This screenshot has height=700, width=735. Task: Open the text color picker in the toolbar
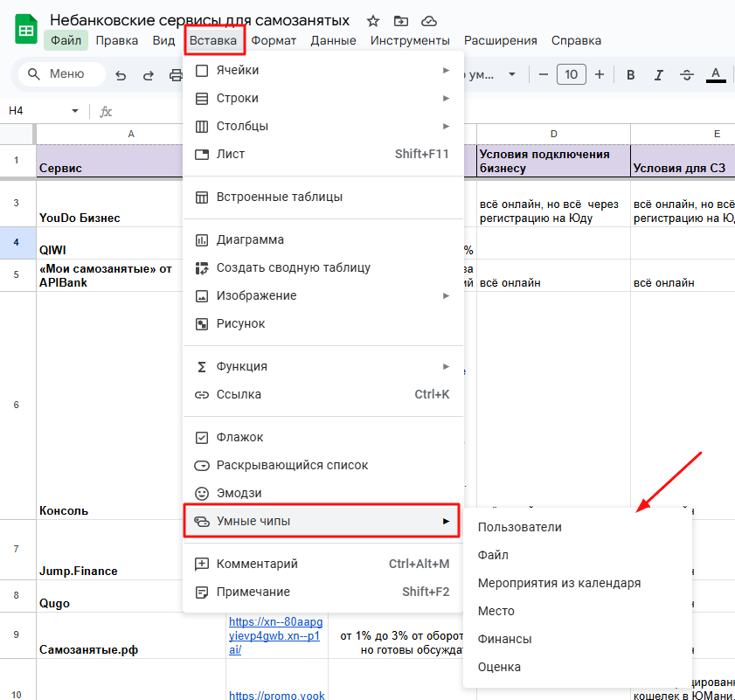click(717, 75)
